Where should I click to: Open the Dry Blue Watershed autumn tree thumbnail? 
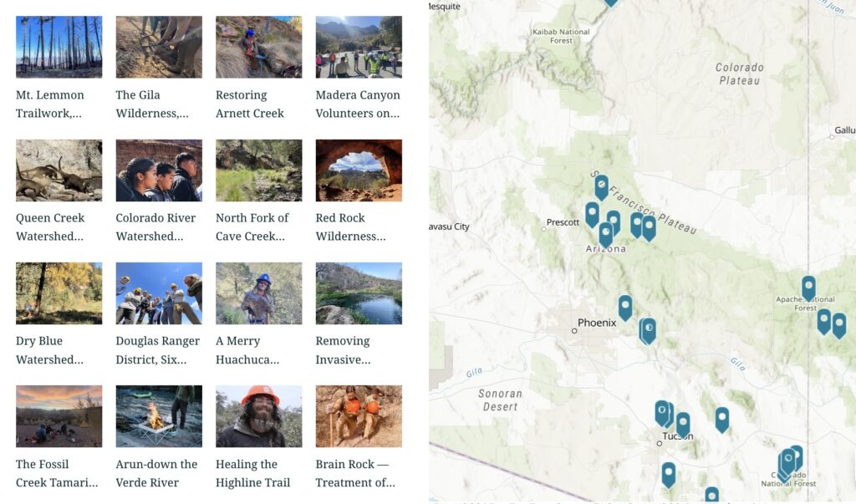(x=59, y=293)
